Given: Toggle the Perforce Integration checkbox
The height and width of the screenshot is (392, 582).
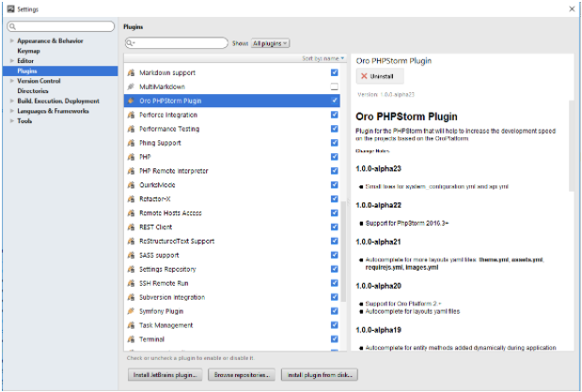Looking at the screenshot, I should tap(335, 115).
